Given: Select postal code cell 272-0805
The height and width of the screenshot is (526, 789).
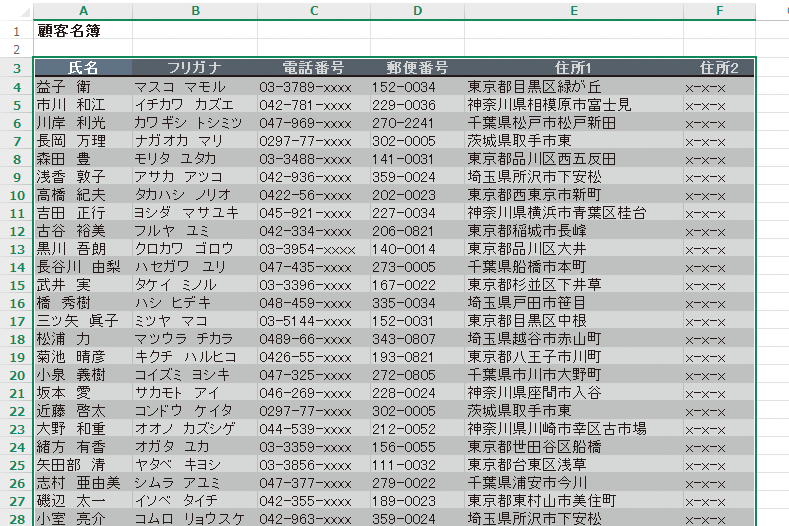Looking at the screenshot, I should (417, 375).
